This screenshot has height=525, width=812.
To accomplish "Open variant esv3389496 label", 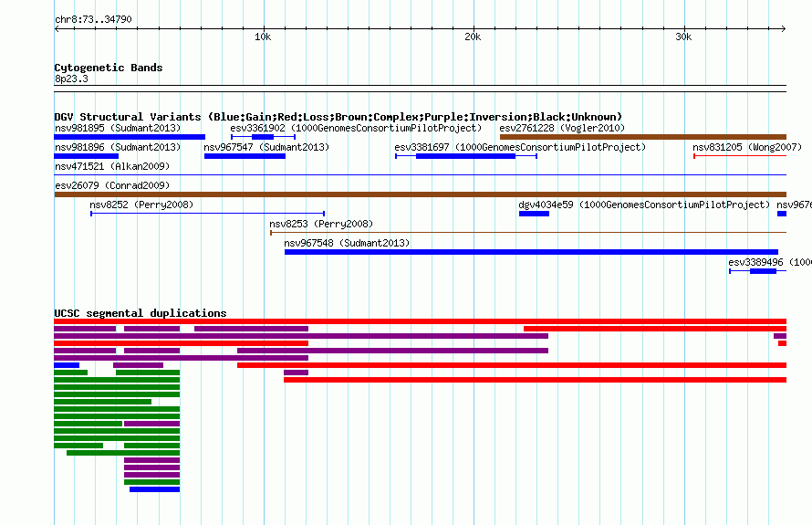I will [x=769, y=262].
